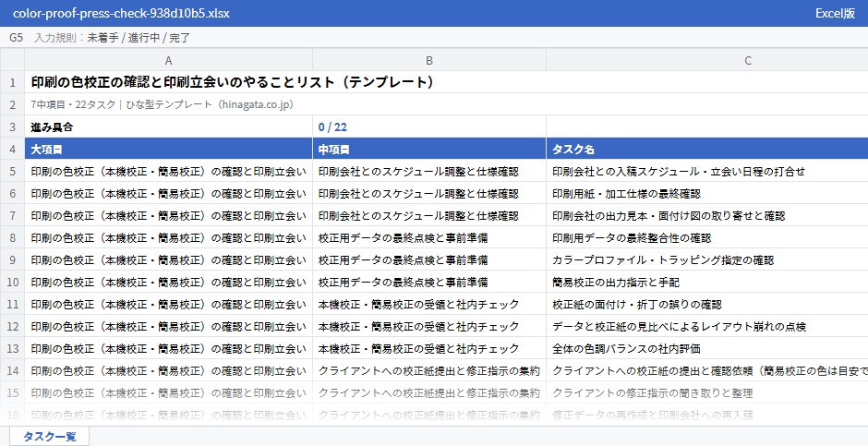Click the formula bar text 入力規則：未着手 / 進行中 / 完了
The width and height of the screenshot is (868, 446).
point(113,38)
